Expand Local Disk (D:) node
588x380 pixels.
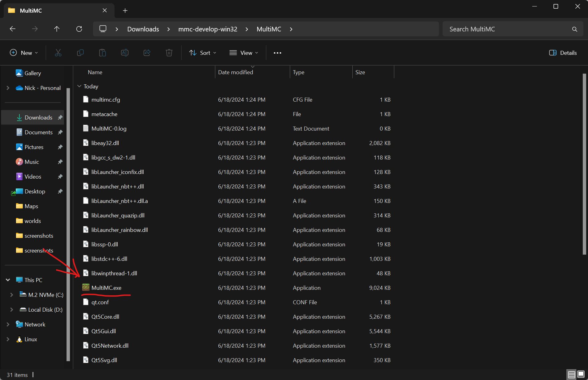tap(12, 309)
